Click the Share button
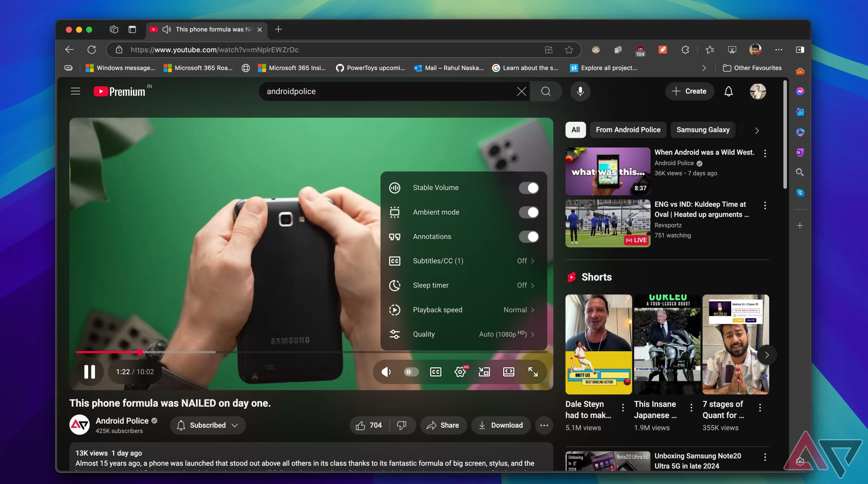Image resolution: width=868 pixels, height=484 pixels. tap(443, 425)
